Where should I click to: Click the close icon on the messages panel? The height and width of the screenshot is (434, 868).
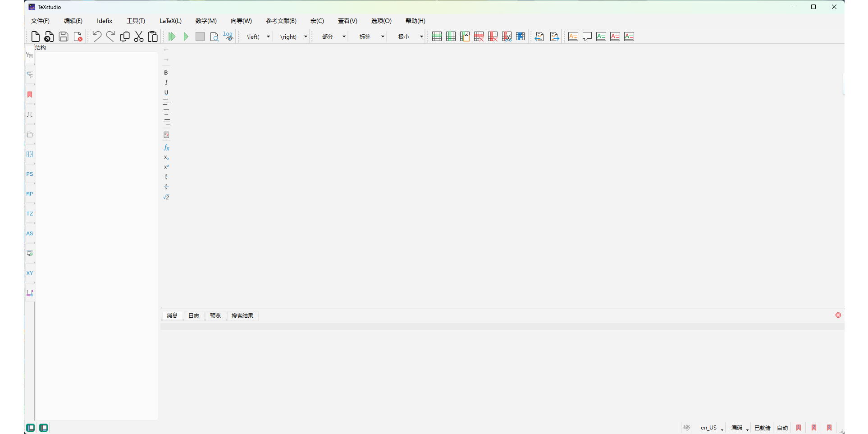(838, 315)
